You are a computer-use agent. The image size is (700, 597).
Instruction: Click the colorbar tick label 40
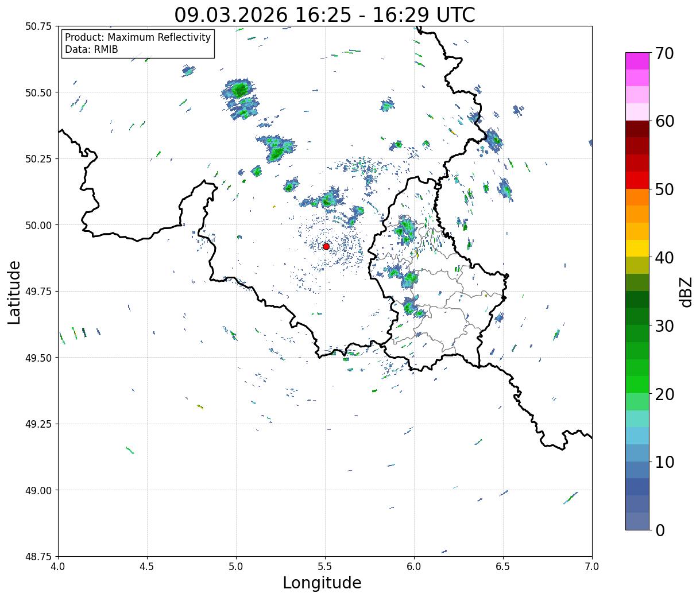tap(664, 258)
